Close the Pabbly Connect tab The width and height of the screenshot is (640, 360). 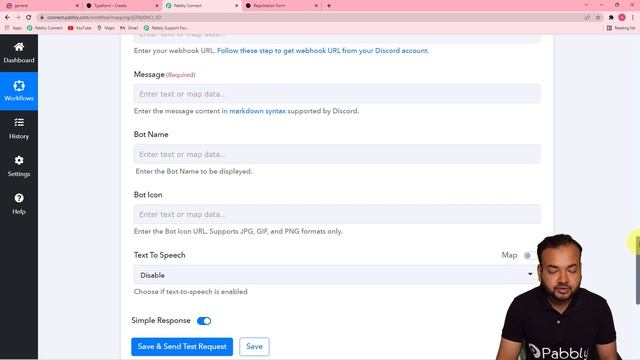(237, 6)
